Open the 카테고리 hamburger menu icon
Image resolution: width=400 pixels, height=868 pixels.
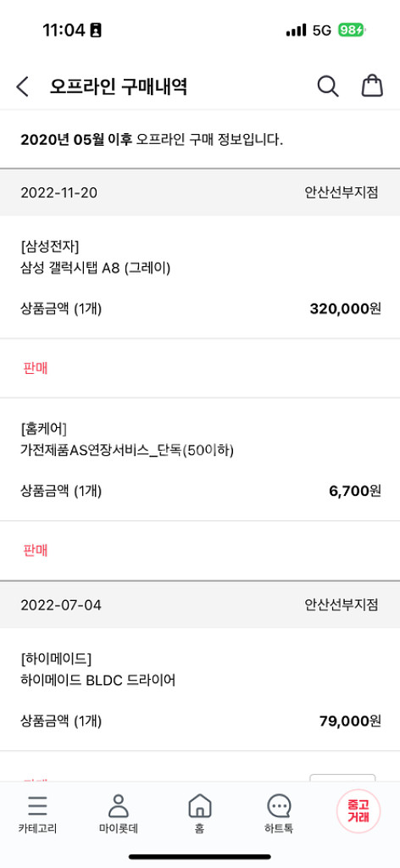pos(37,806)
